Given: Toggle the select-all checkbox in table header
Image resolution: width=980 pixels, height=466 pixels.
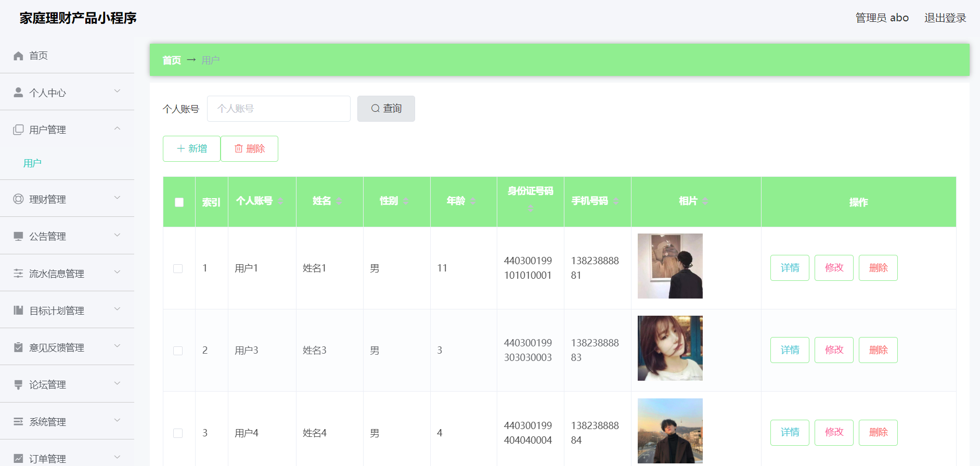Looking at the screenshot, I should click(x=179, y=202).
